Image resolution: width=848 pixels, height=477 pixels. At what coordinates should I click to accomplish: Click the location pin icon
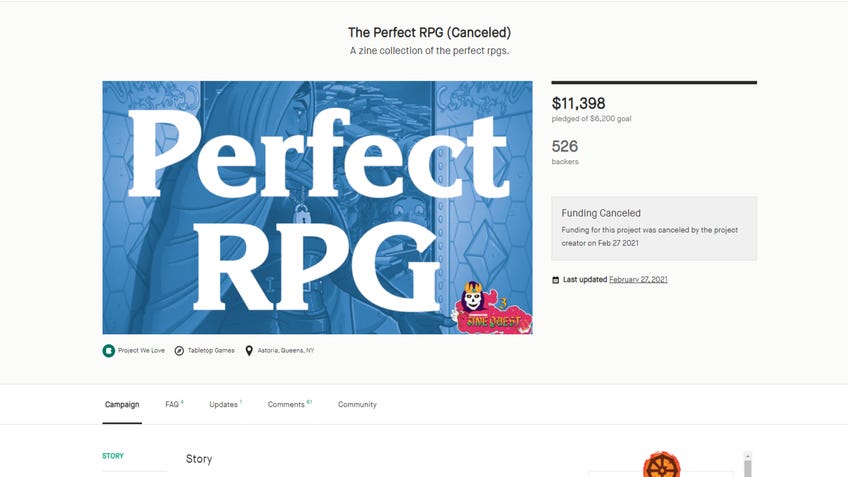click(249, 351)
